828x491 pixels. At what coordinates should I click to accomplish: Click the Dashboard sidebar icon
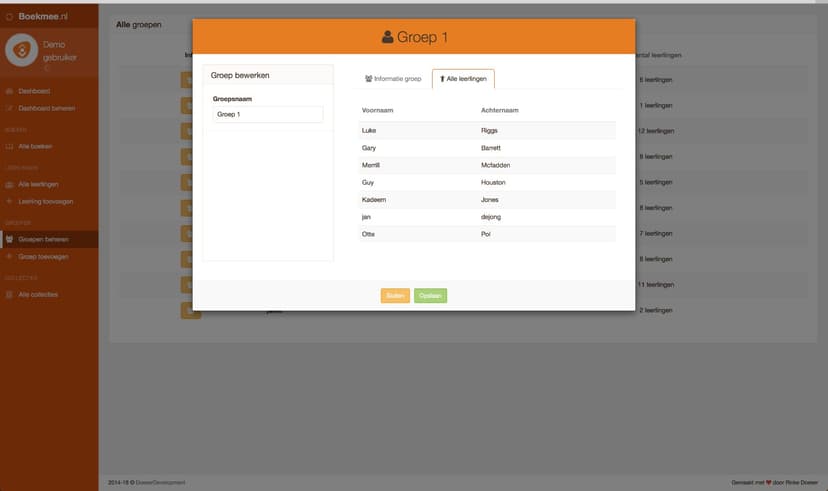click(9, 91)
